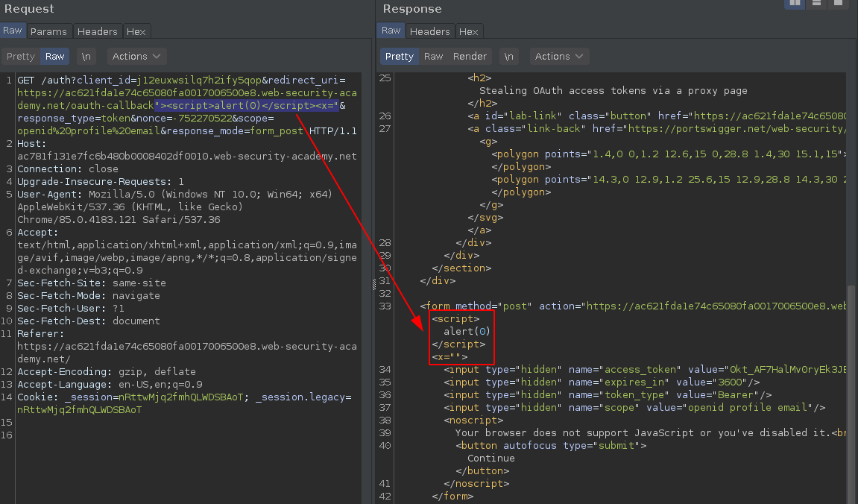Click the expires_in hidden input line

602,382
